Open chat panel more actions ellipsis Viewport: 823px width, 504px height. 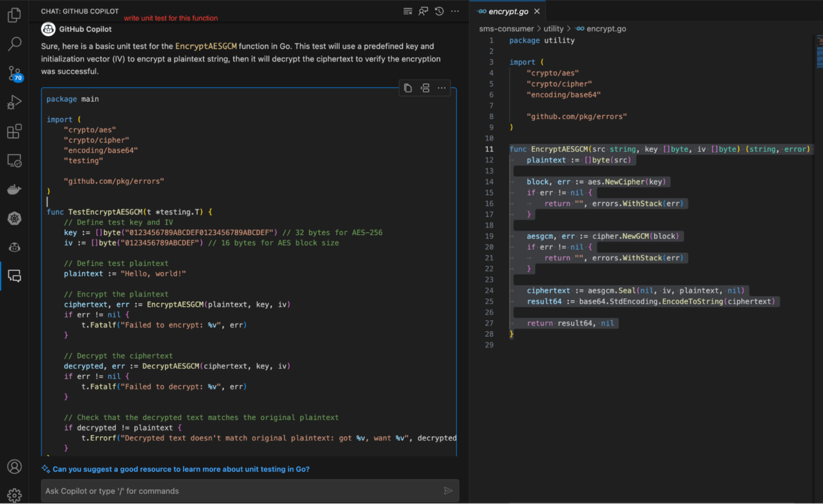pos(455,11)
